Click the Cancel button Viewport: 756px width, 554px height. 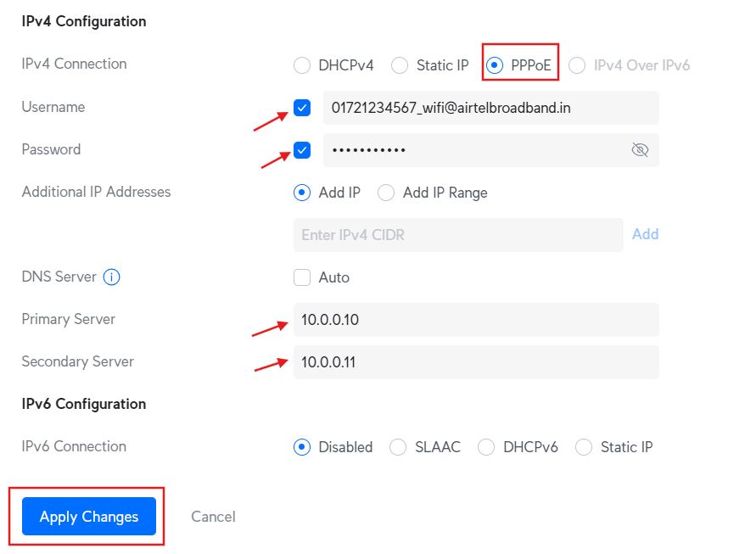coord(213,517)
